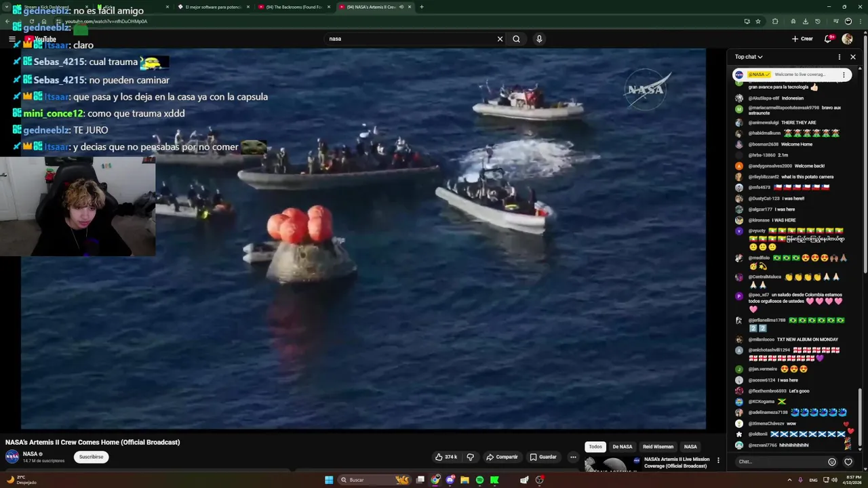Open pinned NASA message options menu
The width and height of the screenshot is (868, 488).
point(844,75)
